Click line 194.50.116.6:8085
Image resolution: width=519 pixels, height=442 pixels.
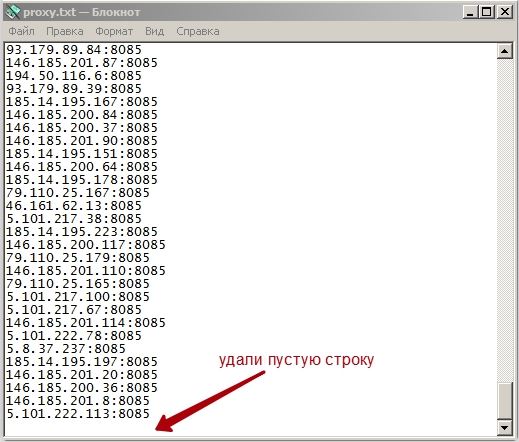[74, 76]
